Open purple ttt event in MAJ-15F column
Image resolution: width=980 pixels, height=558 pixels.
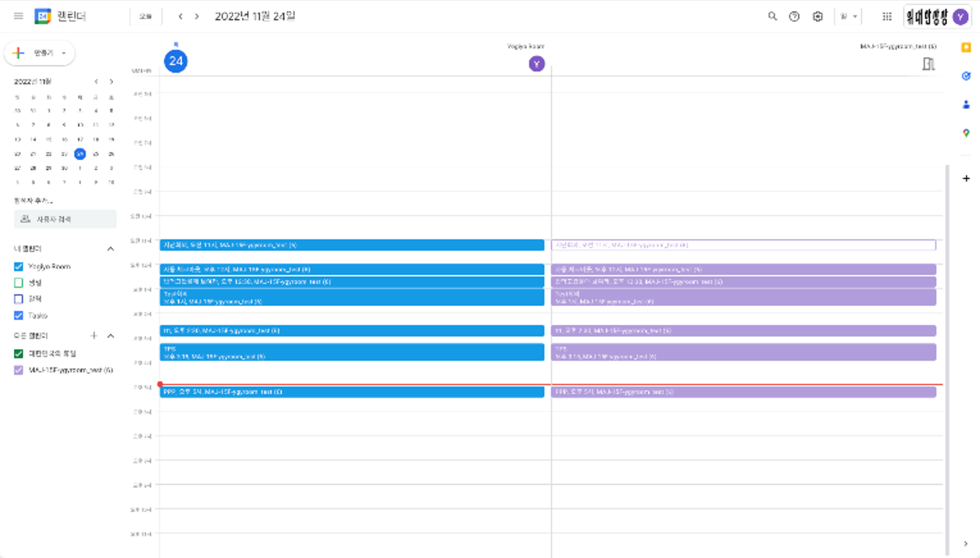click(743, 331)
